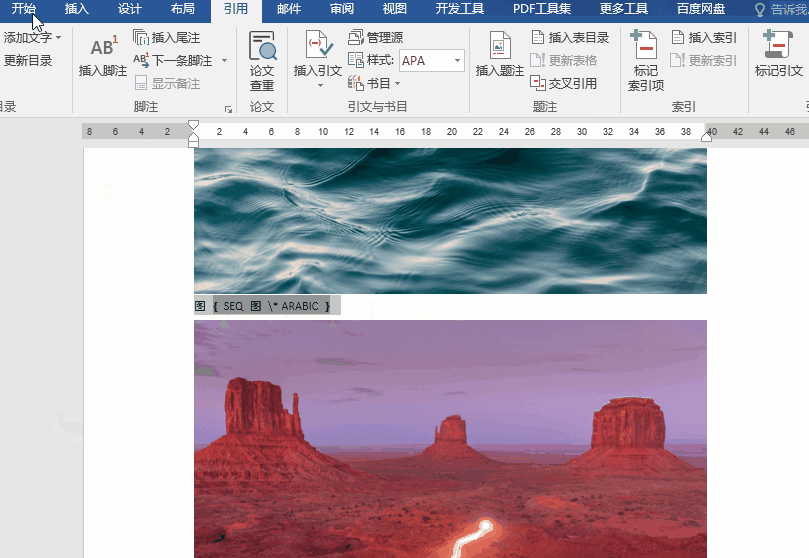Click the 标记索引项 icon

tap(644, 45)
